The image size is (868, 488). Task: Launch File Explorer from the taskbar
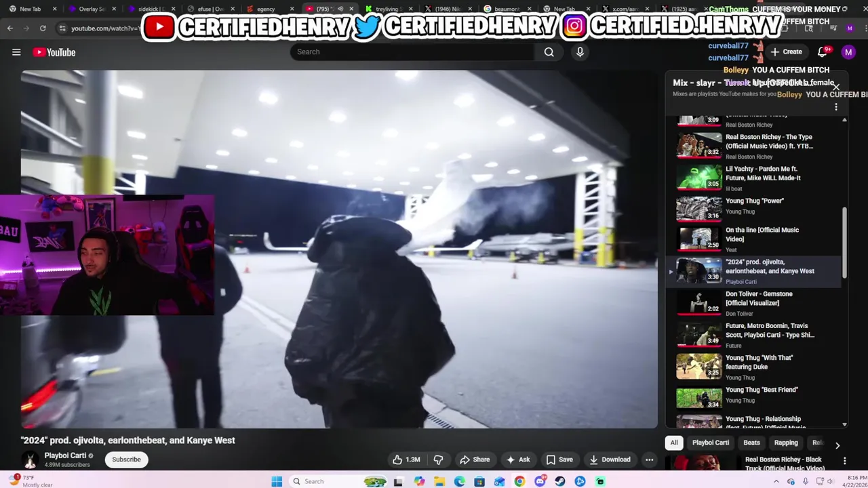click(439, 481)
